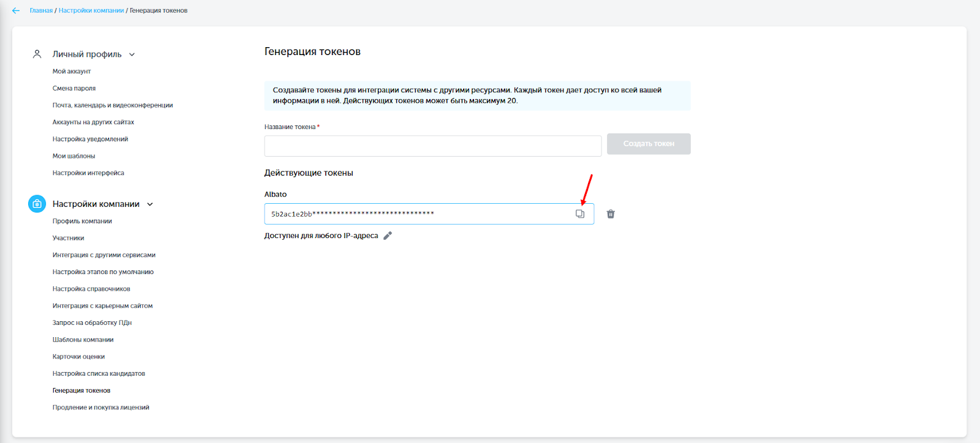Click the company settings blue circle icon

tap(37, 204)
